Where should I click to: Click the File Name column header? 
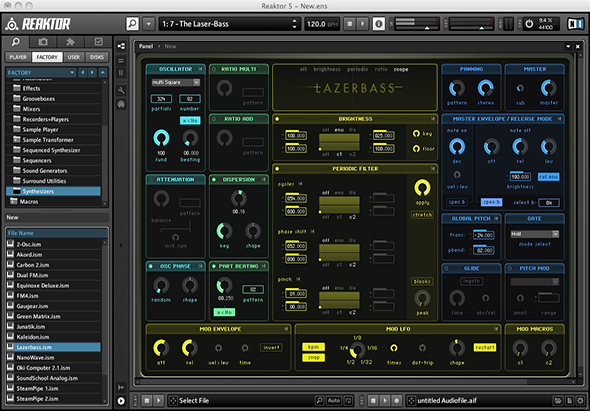[56, 233]
